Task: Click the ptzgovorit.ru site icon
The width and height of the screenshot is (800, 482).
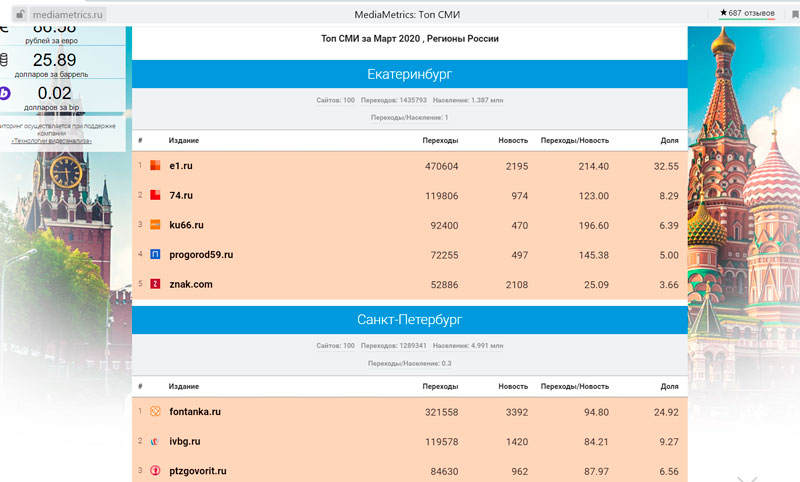Action: pyautogui.click(x=155, y=470)
